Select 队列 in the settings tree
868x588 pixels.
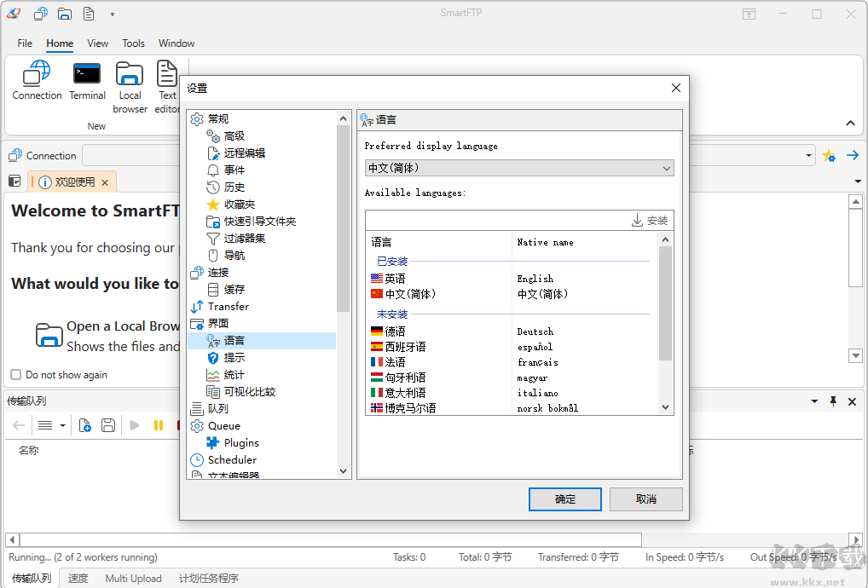point(217,409)
